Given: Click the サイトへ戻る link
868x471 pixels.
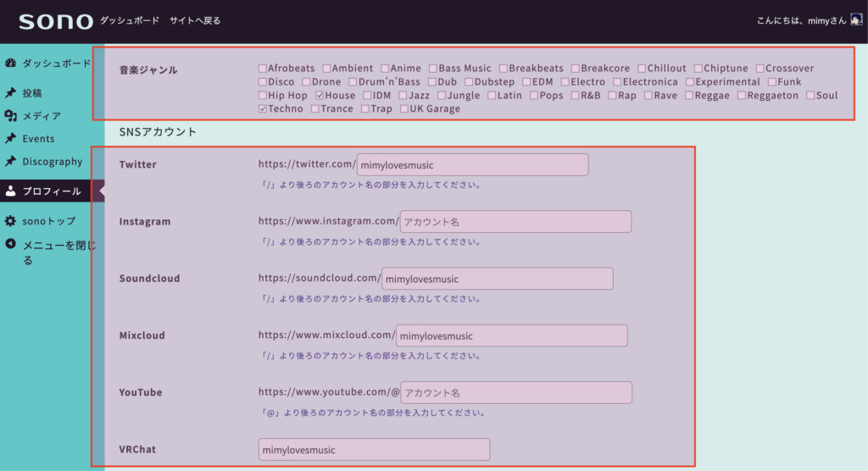Looking at the screenshot, I should click(x=194, y=20).
